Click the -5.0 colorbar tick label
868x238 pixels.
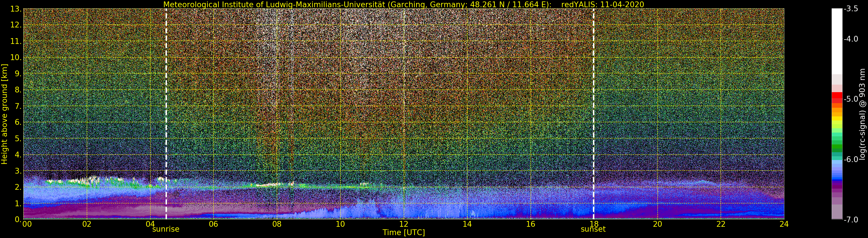pos(851,99)
